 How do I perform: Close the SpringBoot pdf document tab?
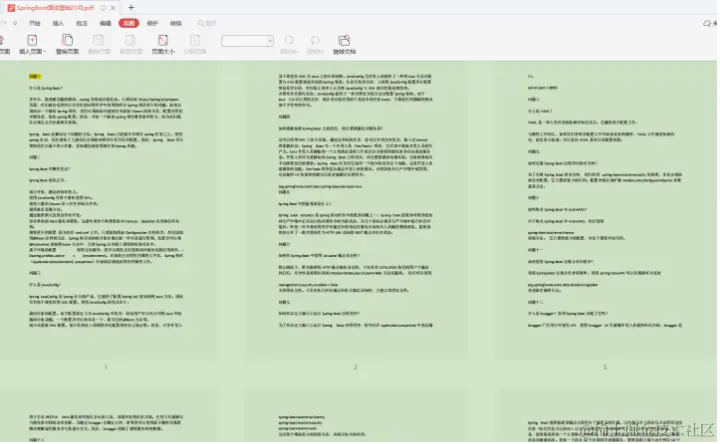point(113,8)
